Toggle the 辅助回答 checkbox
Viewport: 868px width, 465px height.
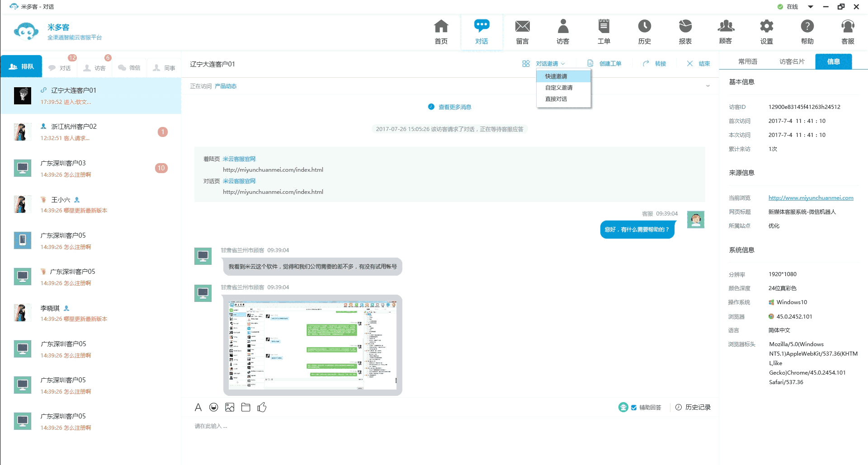coord(634,408)
